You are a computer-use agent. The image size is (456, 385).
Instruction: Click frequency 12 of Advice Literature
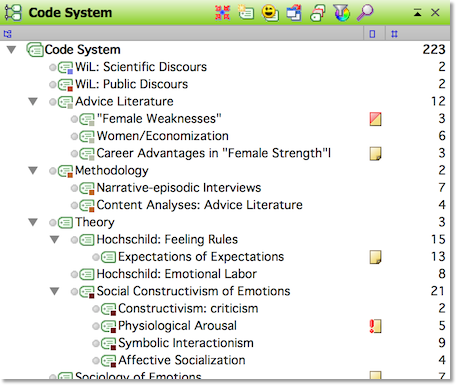[438, 101]
